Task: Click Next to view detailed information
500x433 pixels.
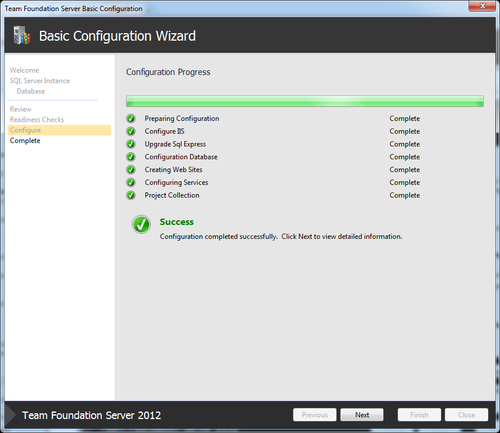Action: click(x=362, y=415)
